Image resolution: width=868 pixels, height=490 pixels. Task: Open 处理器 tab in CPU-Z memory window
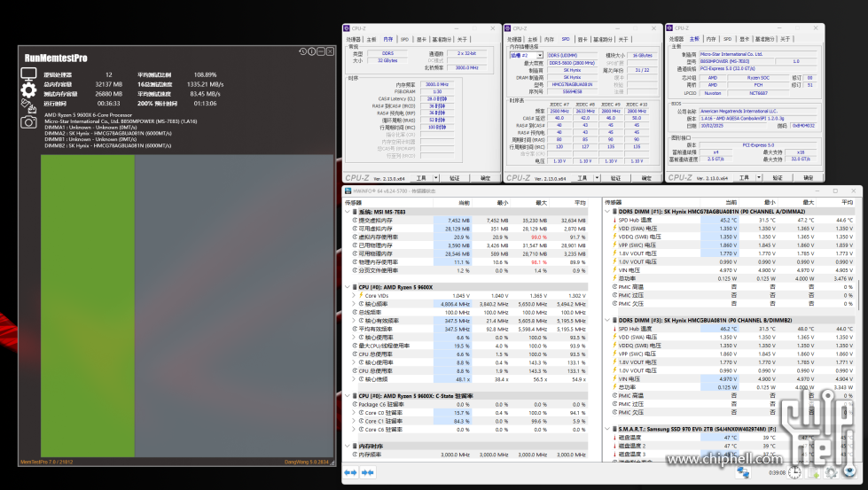[353, 39]
